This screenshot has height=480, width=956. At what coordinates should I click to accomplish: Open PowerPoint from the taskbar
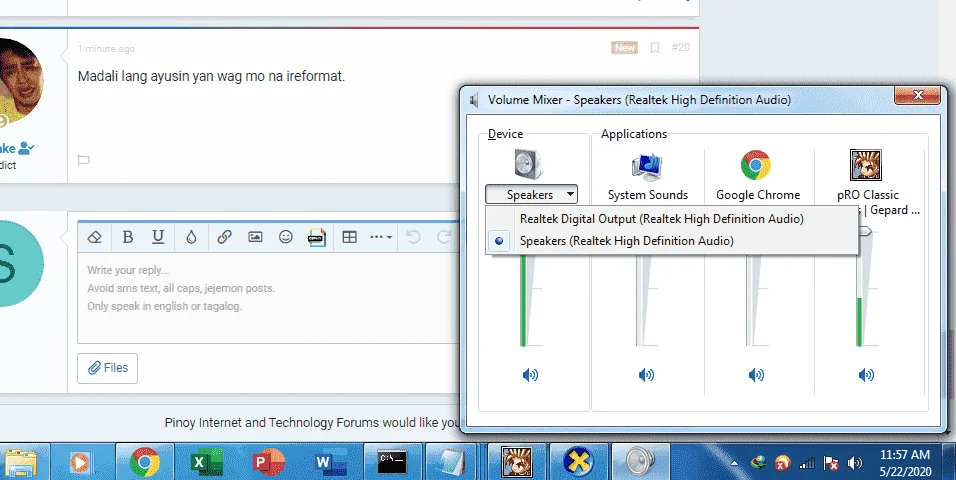(x=269, y=462)
